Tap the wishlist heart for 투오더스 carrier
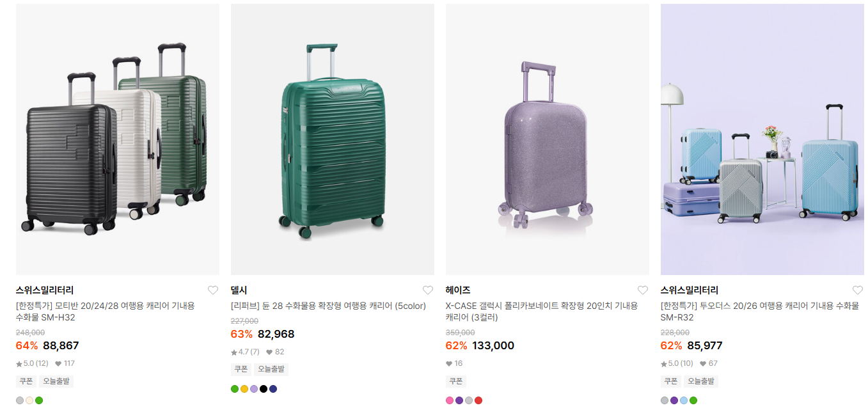The width and height of the screenshot is (868, 410). click(858, 290)
